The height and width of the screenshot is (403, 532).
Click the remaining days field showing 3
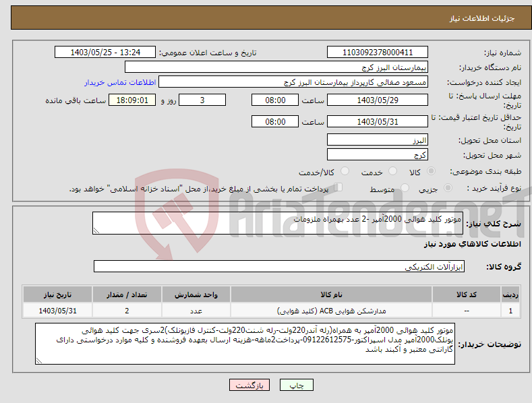[202, 100]
